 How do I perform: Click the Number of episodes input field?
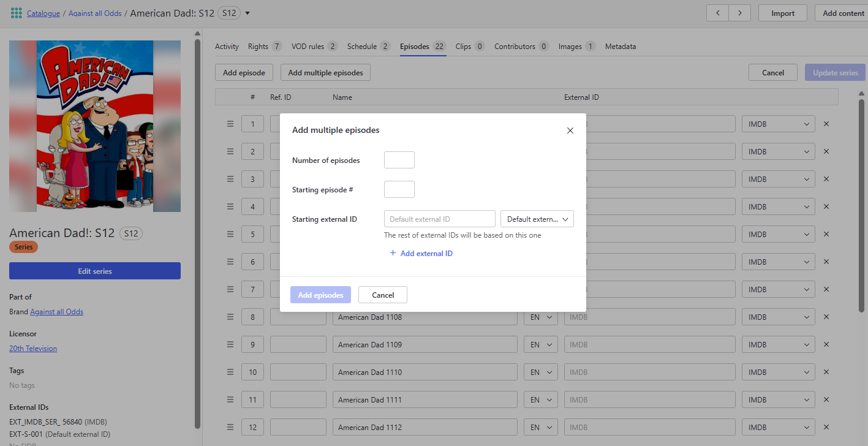pos(399,160)
